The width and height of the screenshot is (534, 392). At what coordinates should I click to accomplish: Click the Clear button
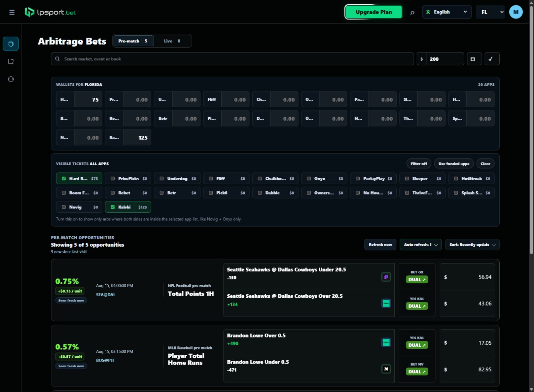click(x=485, y=164)
